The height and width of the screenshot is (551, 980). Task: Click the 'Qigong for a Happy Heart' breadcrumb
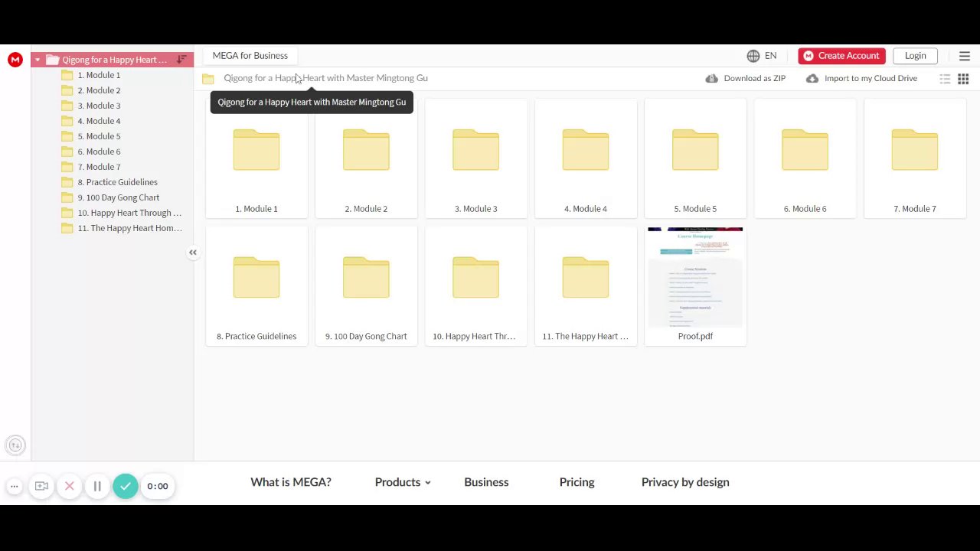[325, 78]
